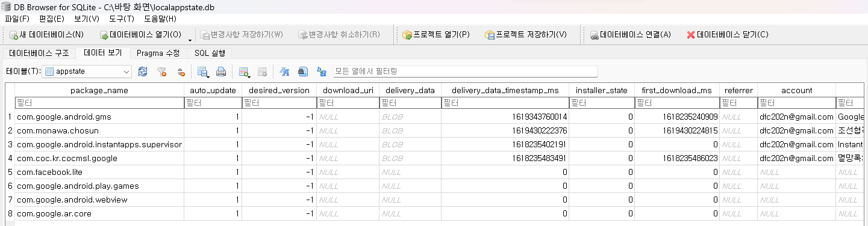This screenshot has height=226, width=868.
Task: Click 변경사항 취소하기(R) toolbar button
Action: [339, 34]
